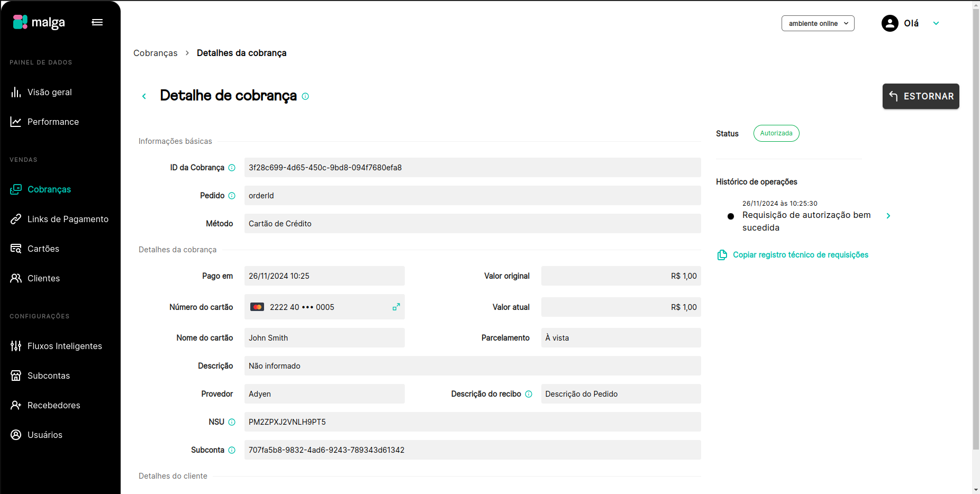
Task: Click the Descrição do Pedido field
Action: pyautogui.click(x=621, y=394)
